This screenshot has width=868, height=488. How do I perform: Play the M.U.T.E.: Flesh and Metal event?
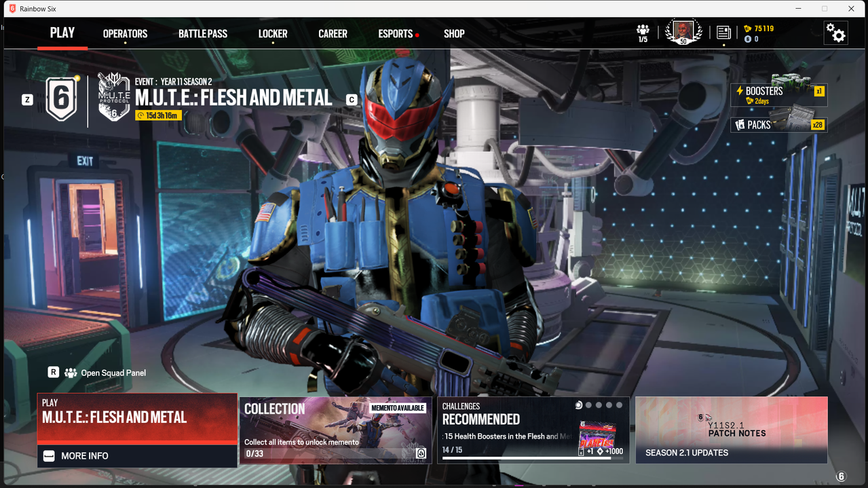[137, 417]
